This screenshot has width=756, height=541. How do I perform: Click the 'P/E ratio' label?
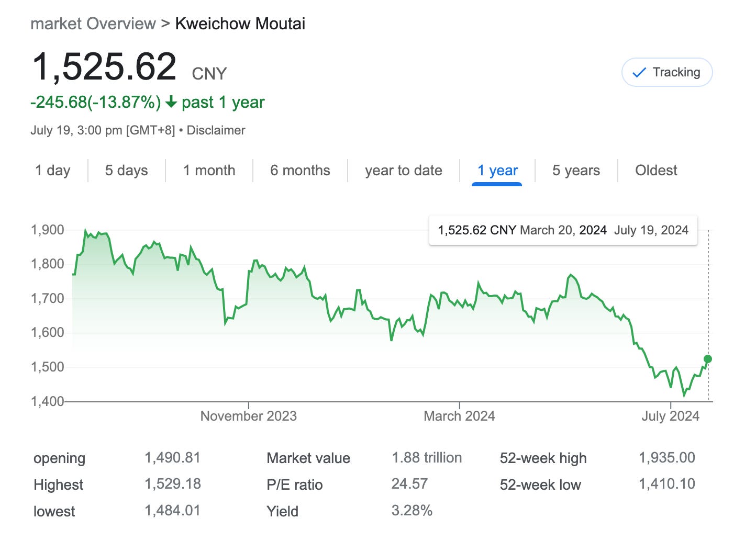coord(295,485)
